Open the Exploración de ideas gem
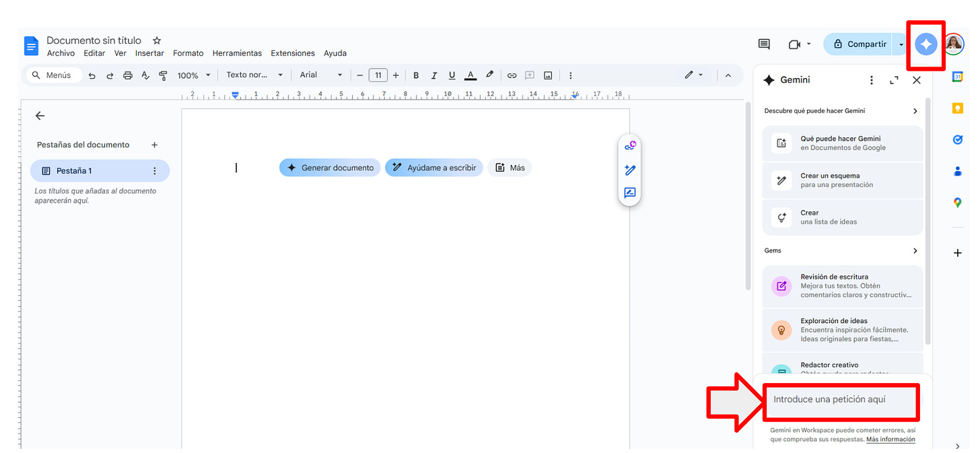 coord(843,330)
